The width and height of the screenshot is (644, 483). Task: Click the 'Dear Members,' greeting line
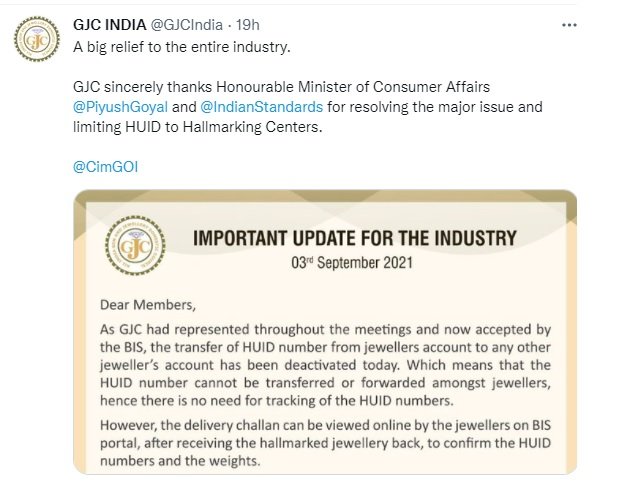click(148, 305)
